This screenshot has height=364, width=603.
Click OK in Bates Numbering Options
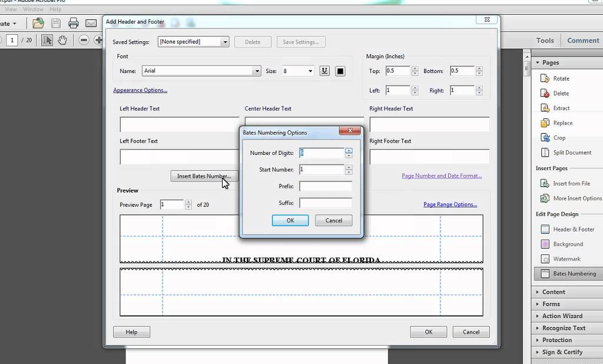(x=290, y=220)
